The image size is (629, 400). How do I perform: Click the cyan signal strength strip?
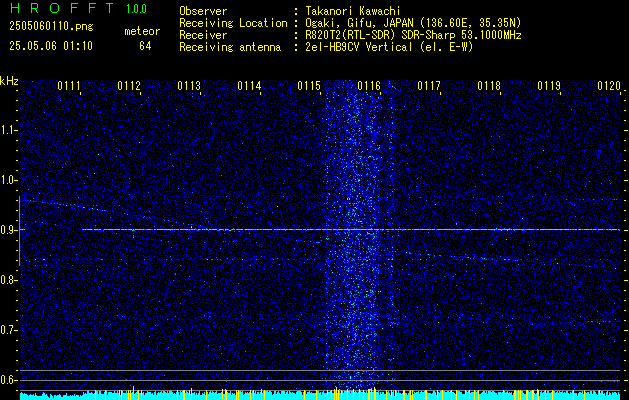click(x=320, y=395)
